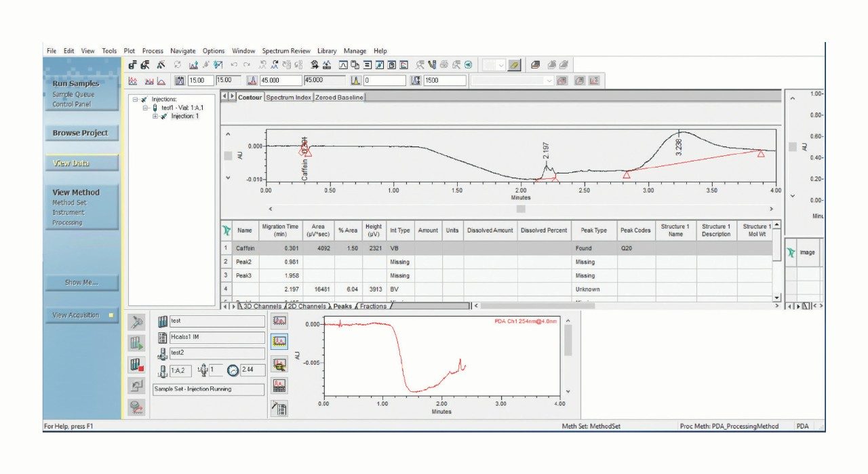Viewport: 868px width, 474px height.
Task: Click the magnifier chromatogram icon by real-time plot
Action: click(279, 365)
